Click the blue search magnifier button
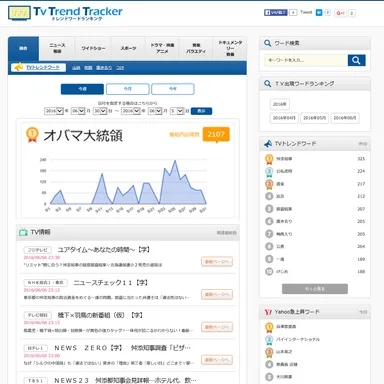Image resolution: width=384 pixels, height=384 pixels. pos(356,60)
